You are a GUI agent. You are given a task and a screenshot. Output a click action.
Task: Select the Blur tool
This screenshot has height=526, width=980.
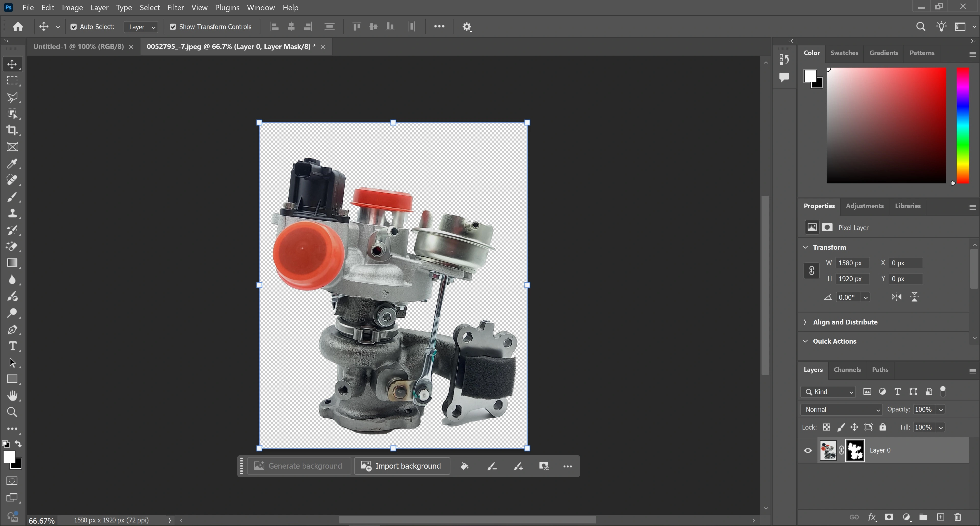pos(12,280)
